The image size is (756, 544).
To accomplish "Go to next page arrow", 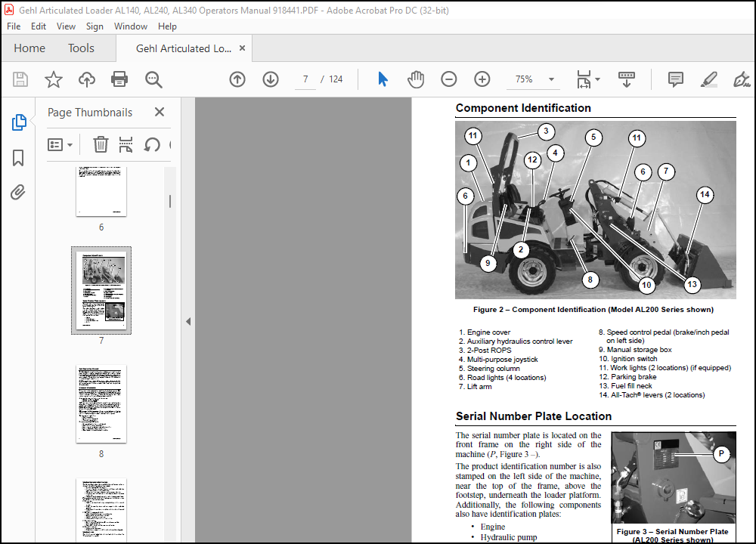I will pyautogui.click(x=271, y=79).
